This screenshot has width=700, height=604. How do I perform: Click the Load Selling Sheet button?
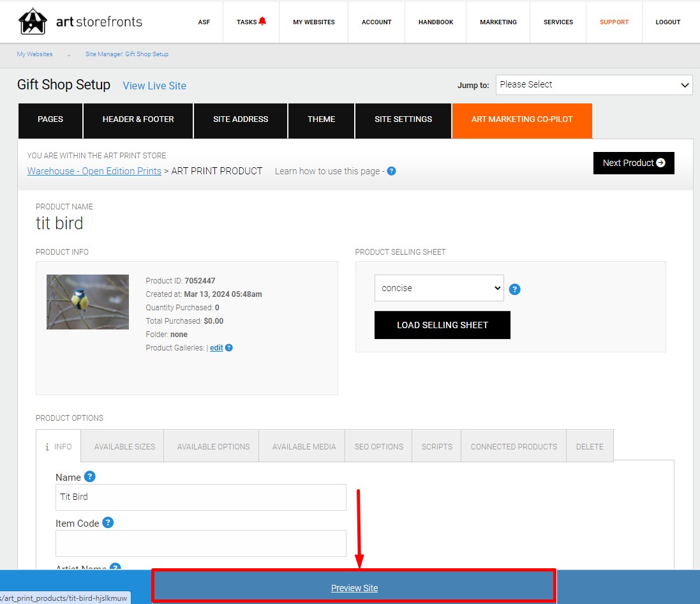tap(442, 325)
